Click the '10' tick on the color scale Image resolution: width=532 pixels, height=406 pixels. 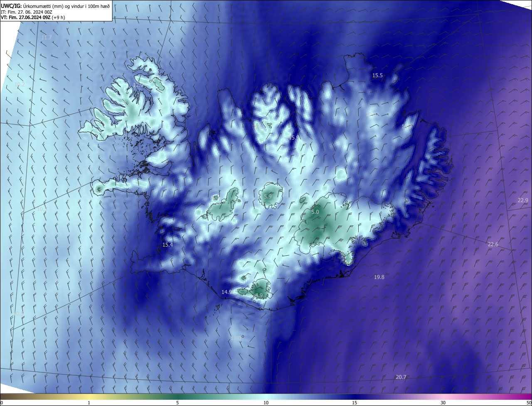click(266, 403)
